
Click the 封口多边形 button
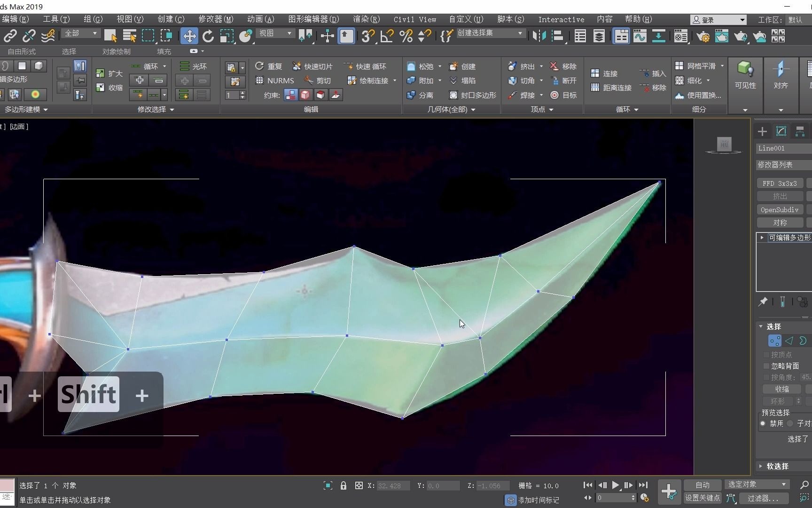[473, 95]
